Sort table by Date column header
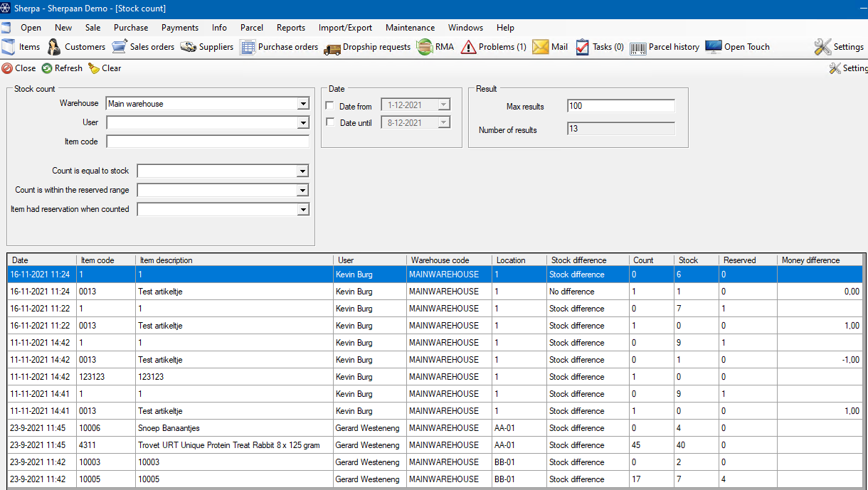This screenshot has width=868, height=490. coord(42,260)
